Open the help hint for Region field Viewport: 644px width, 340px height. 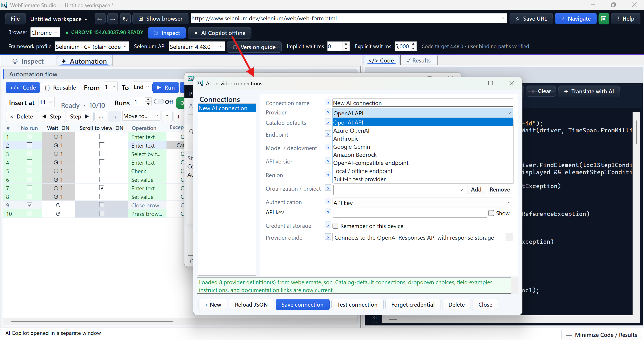[328, 175]
